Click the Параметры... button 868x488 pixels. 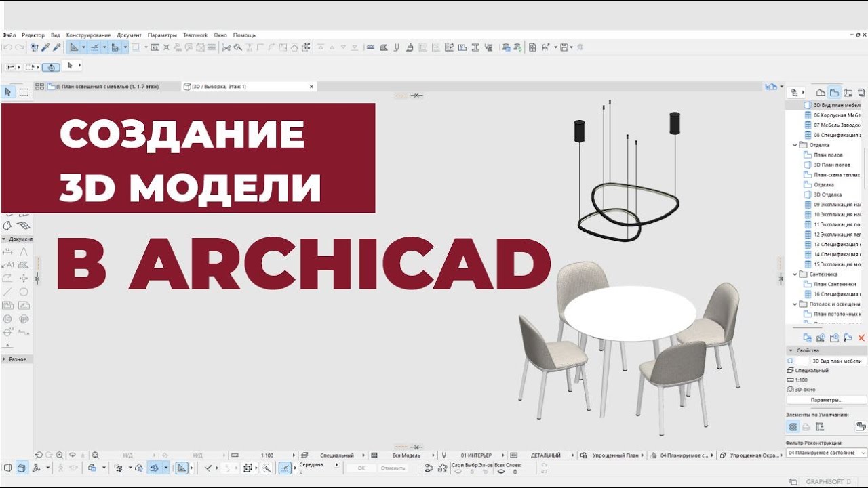pos(827,400)
